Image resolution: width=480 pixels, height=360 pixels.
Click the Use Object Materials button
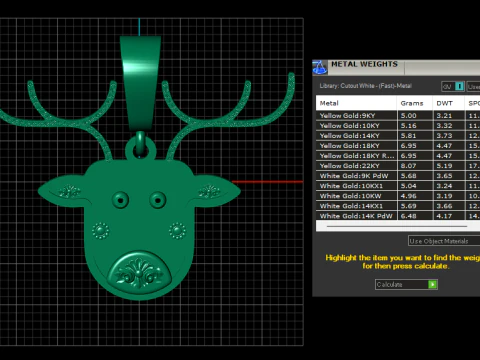444,241
